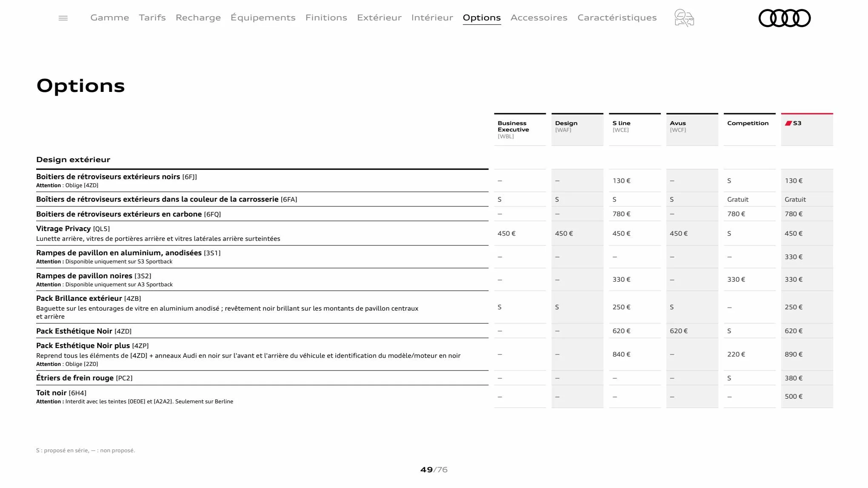Open the hamburger menu icon
The width and height of the screenshot is (868, 488).
[x=63, y=18]
